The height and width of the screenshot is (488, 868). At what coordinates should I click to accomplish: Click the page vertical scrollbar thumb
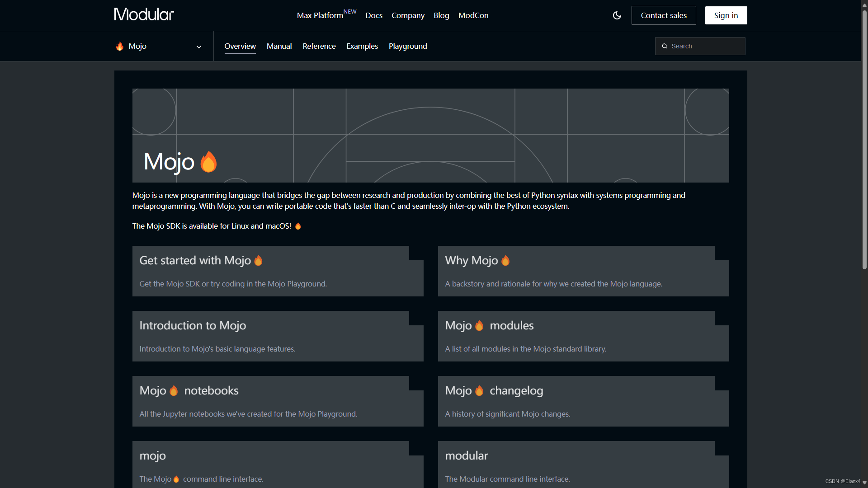[864, 140]
